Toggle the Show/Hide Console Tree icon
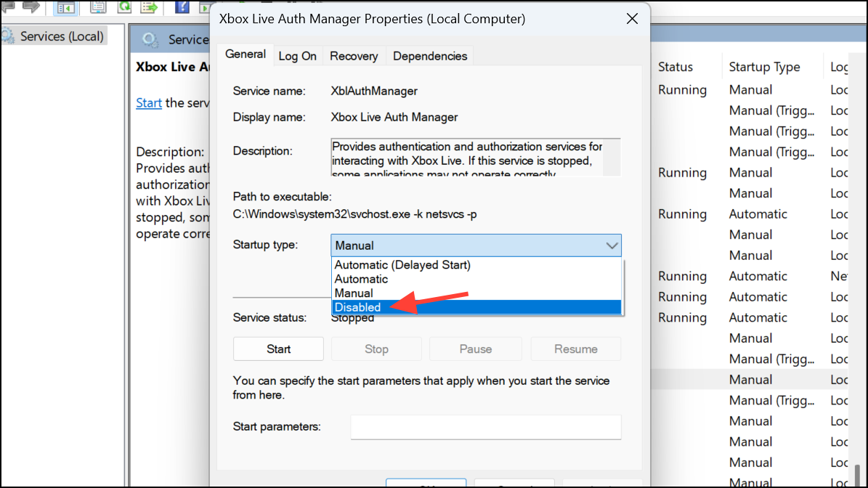The image size is (868, 488). [65, 7]
